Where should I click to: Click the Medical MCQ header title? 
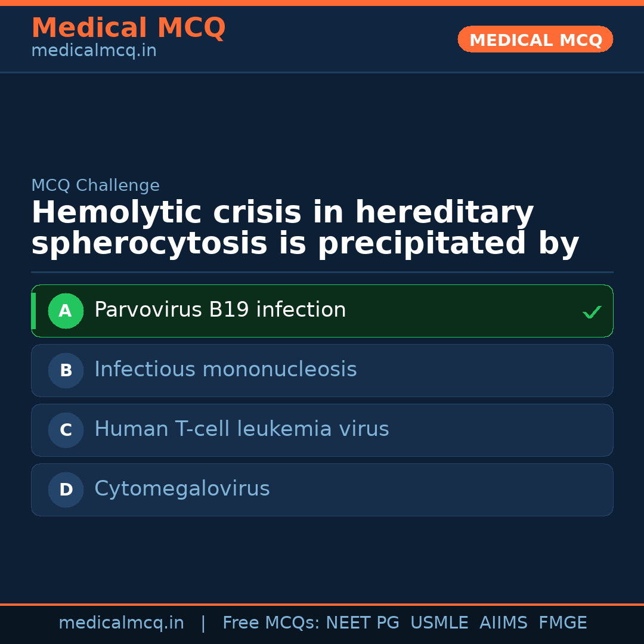128,28
